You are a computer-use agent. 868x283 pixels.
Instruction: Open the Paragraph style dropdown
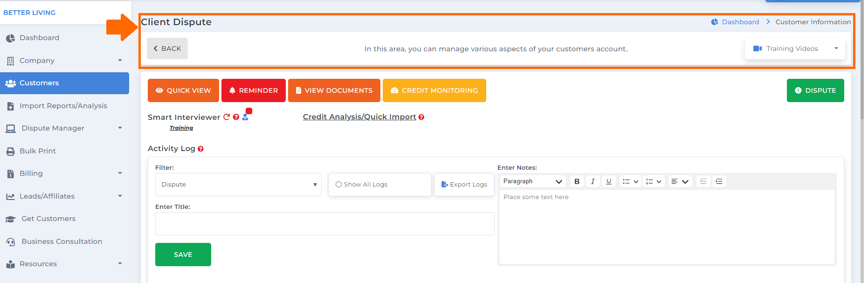(532, 181)
